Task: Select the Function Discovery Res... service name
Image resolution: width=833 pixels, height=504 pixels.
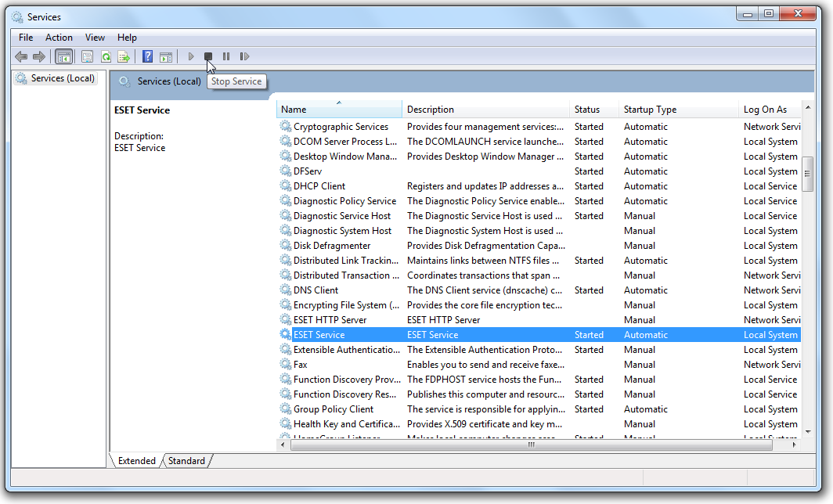Action: point(344,394)
